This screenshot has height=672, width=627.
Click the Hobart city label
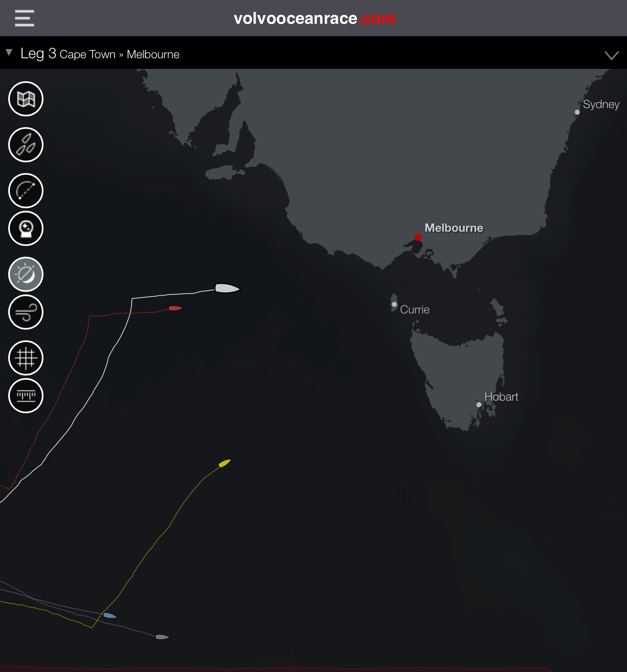click(x=501, y=397)
